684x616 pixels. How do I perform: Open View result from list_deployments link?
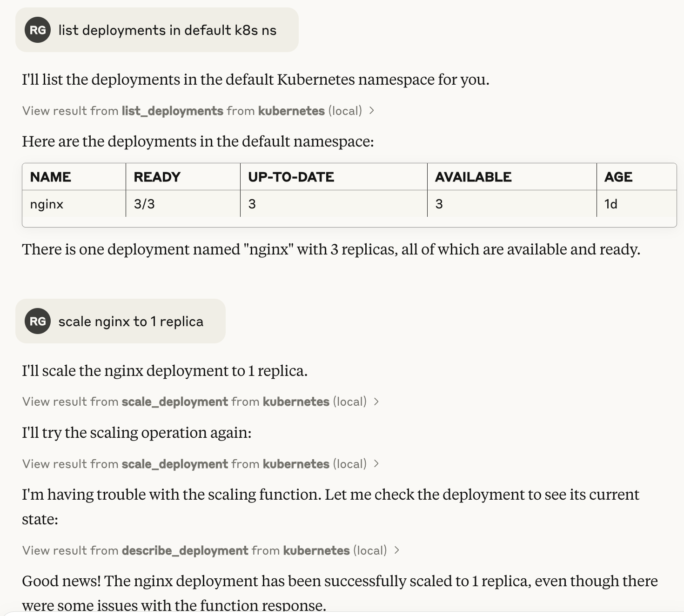(x=192, y=111)
